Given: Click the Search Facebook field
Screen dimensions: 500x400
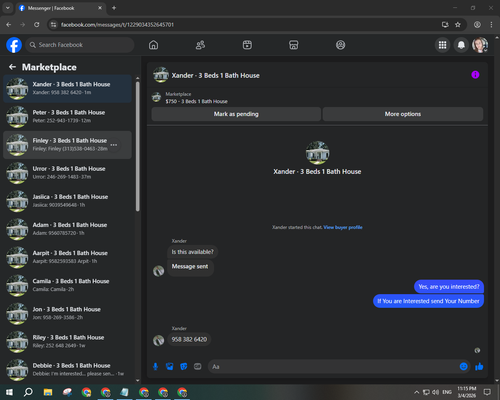Looking at the screenshot, I should tap(80, 45).
